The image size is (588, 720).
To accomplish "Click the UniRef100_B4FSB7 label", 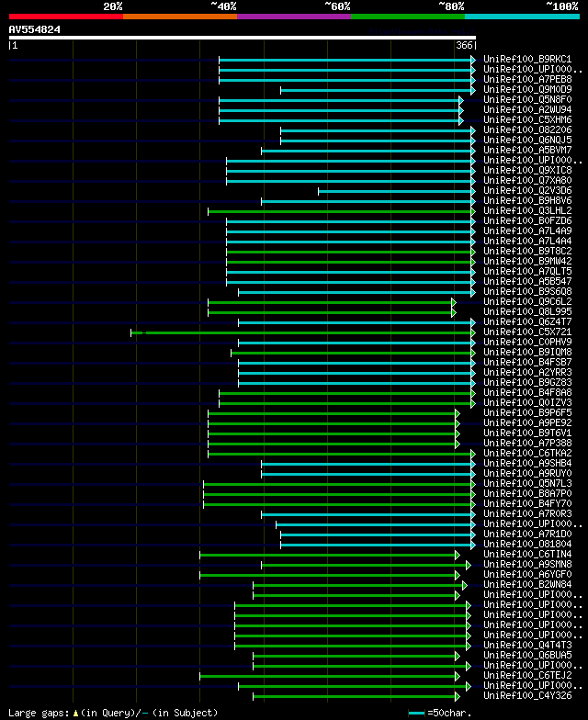I will (x=527, y=362).
